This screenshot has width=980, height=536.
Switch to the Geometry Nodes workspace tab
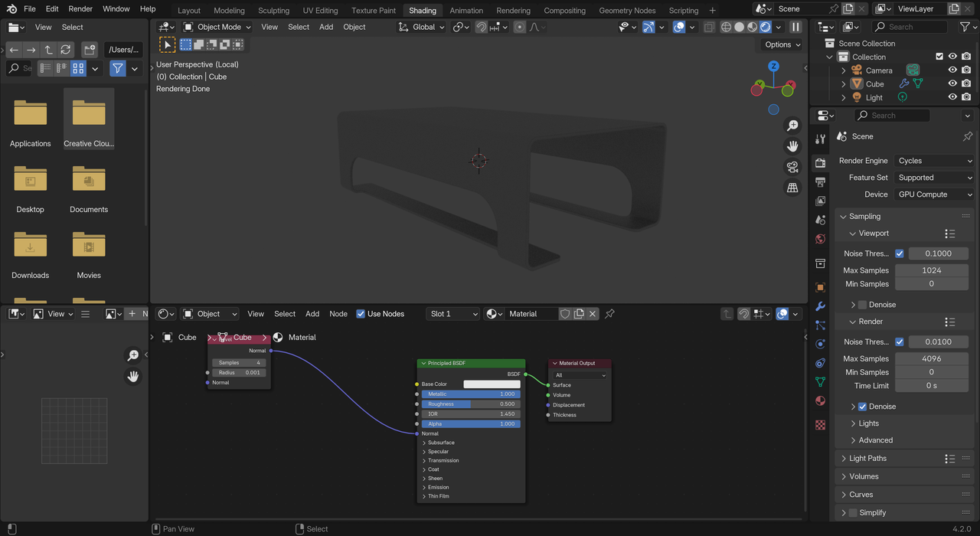click(627, 11)
